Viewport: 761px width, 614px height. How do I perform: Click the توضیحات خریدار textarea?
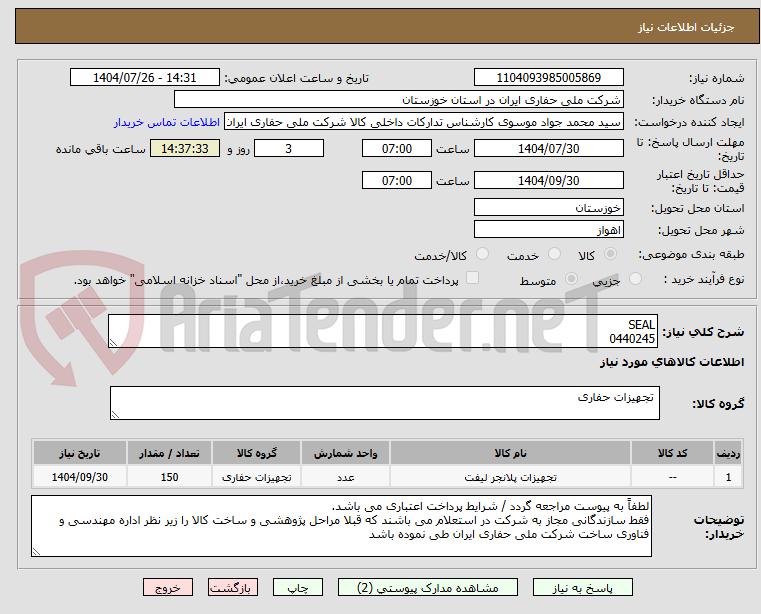click(341, 526)
